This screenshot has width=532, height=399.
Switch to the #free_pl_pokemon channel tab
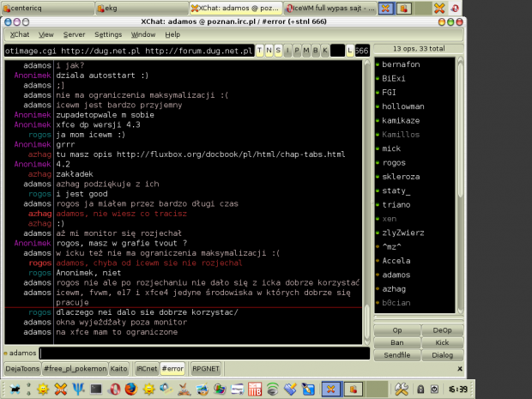[75, 368]
